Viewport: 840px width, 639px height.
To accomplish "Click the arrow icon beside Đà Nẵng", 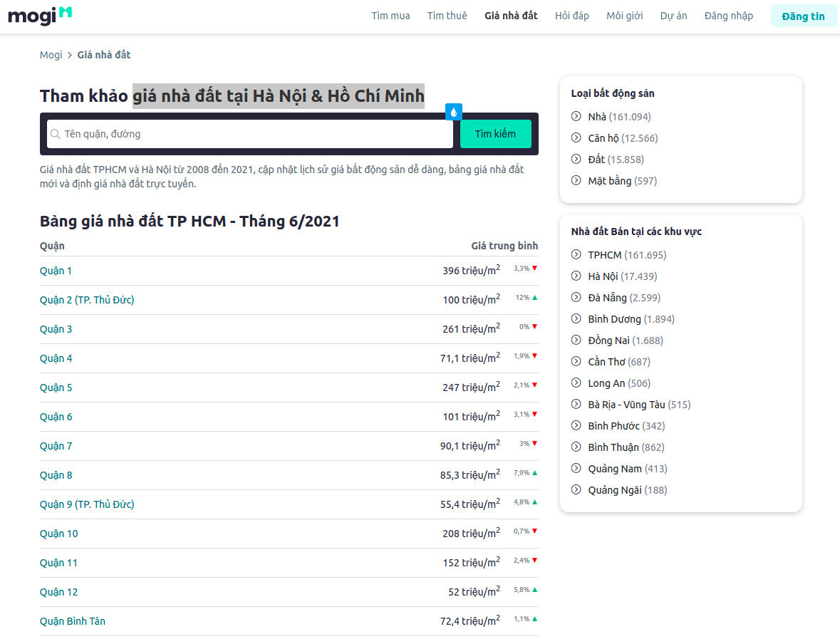I will point(576,297).
